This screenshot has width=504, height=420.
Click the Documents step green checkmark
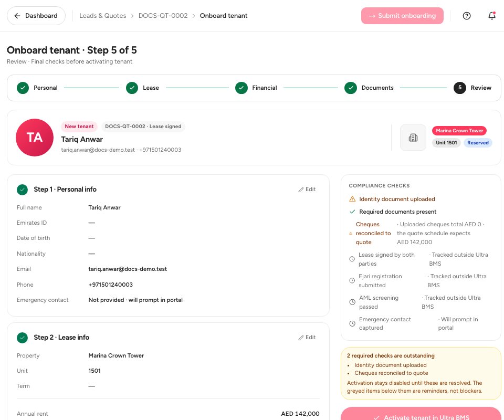351,88
